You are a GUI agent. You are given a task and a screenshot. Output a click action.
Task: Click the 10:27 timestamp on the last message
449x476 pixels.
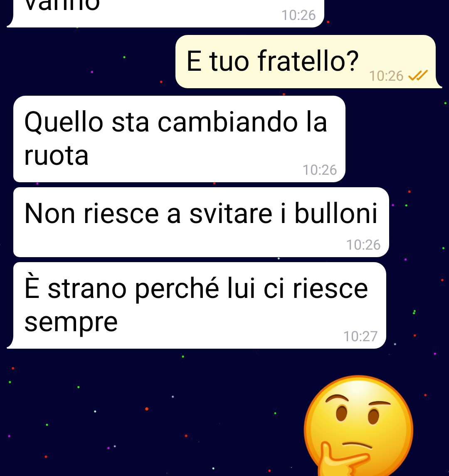tap(360, 336)
